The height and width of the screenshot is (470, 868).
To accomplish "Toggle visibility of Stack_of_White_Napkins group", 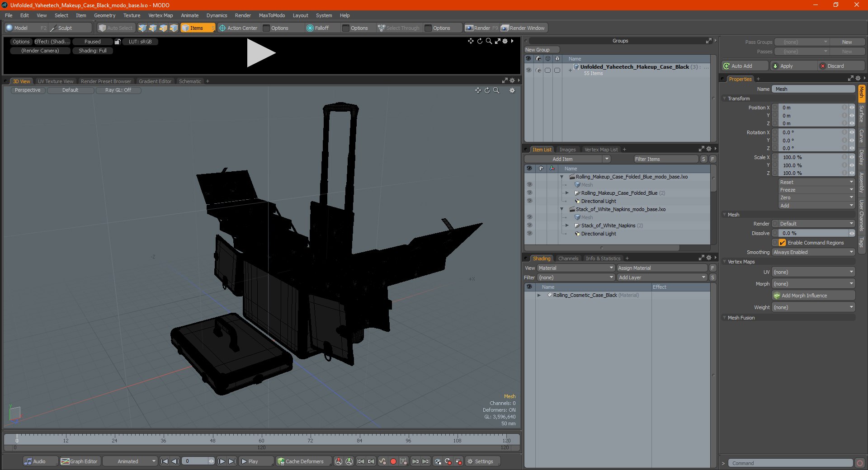I will tap(529, 226).
